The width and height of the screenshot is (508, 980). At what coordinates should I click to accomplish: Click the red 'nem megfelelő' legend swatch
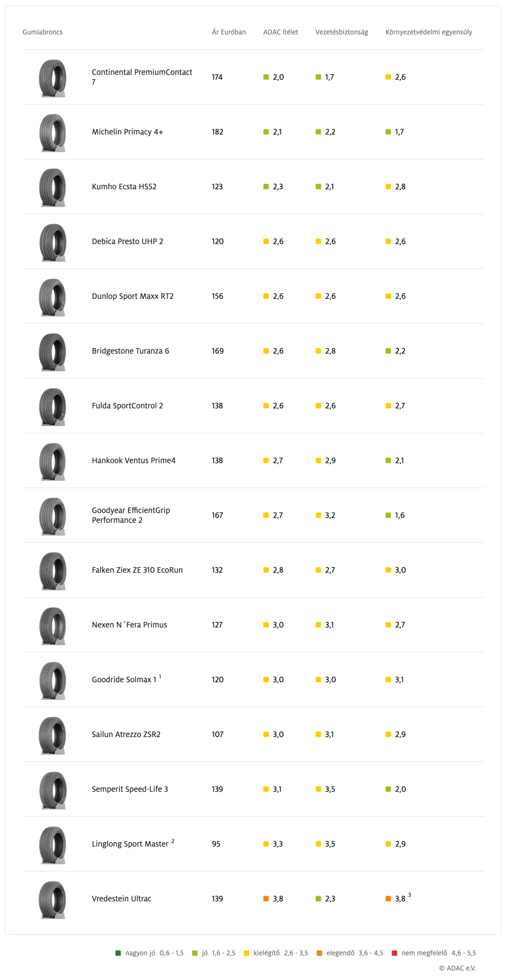pyautogui.click(x=394, y=953)
